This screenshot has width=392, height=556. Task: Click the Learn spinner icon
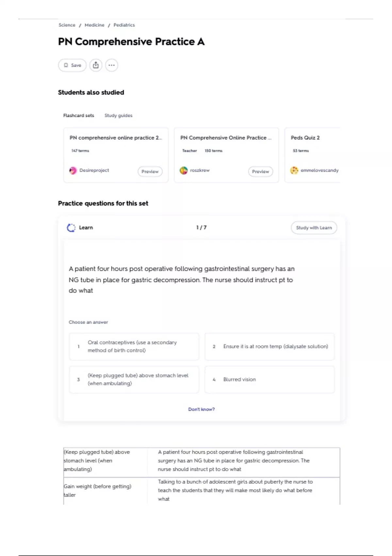[71, 228]
